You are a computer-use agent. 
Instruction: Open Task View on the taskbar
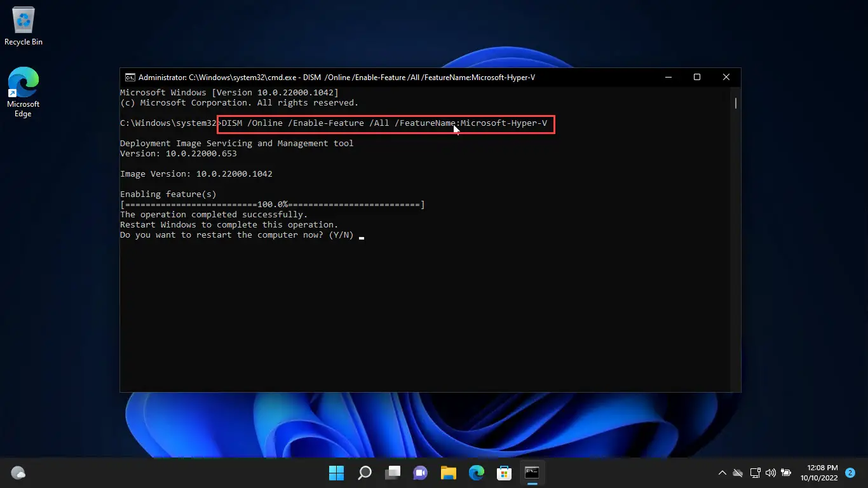[393, 473]
